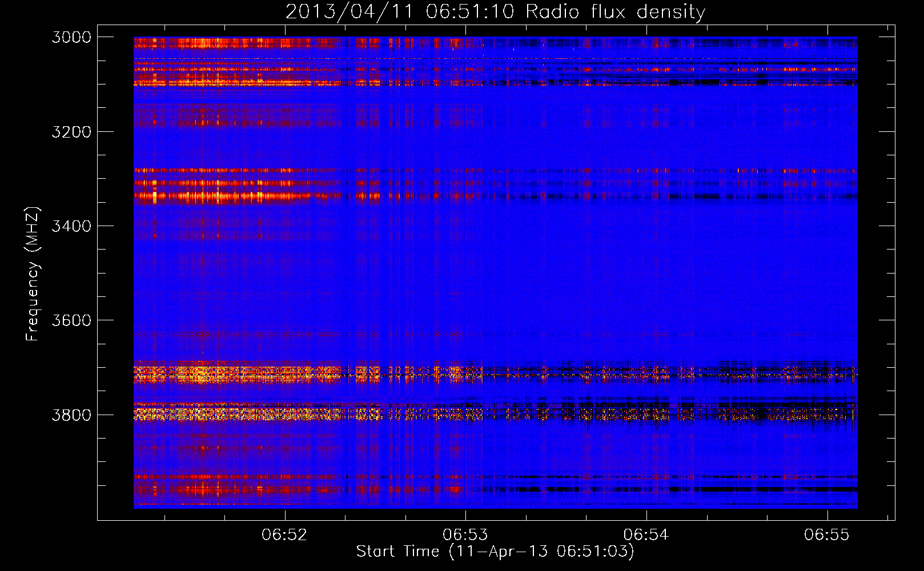Select the 3600 frequency tick label

[x=71, y=320]
